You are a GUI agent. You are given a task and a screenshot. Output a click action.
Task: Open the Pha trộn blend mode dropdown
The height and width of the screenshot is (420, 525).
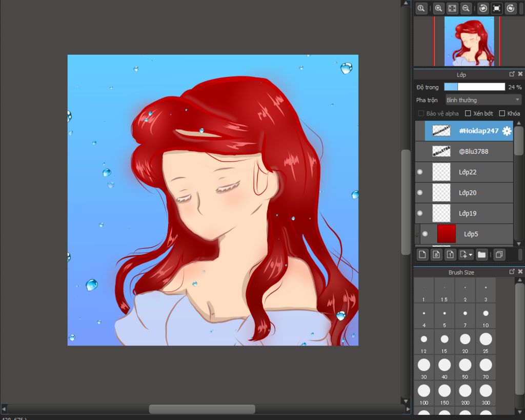483,100
